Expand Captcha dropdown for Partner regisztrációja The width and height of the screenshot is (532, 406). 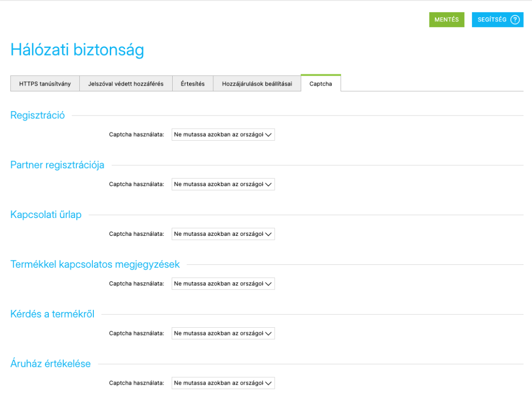(x=223, y=184)
